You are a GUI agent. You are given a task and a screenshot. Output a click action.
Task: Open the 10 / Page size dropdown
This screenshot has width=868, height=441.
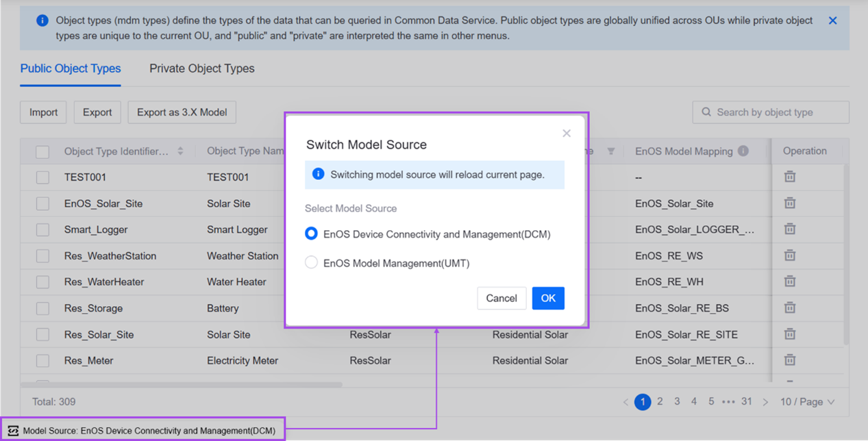pyautogui.click(x=807, y=402)
